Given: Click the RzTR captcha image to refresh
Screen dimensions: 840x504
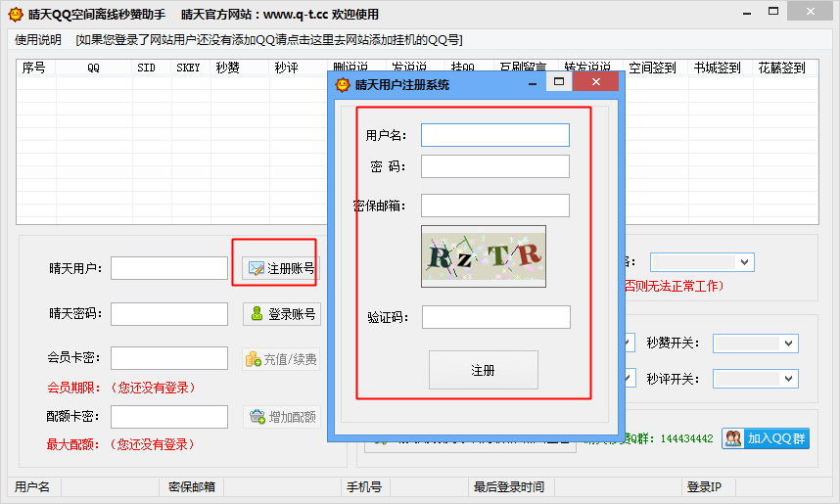Looking at the screenshot, I should tap(484, 256).
